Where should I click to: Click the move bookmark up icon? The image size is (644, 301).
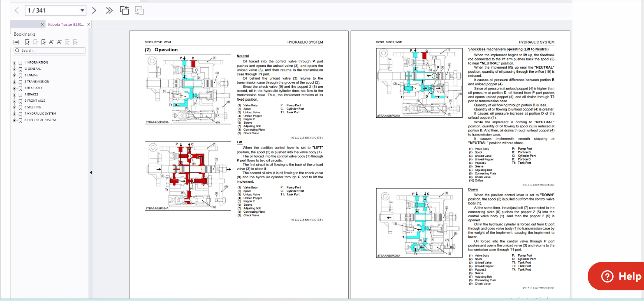(67, 42)
